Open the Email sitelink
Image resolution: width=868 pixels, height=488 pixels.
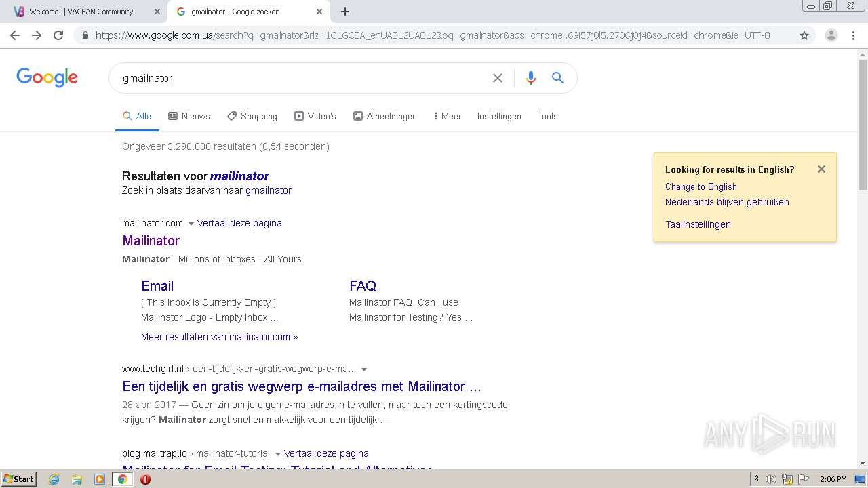click(x=157, y=286)
